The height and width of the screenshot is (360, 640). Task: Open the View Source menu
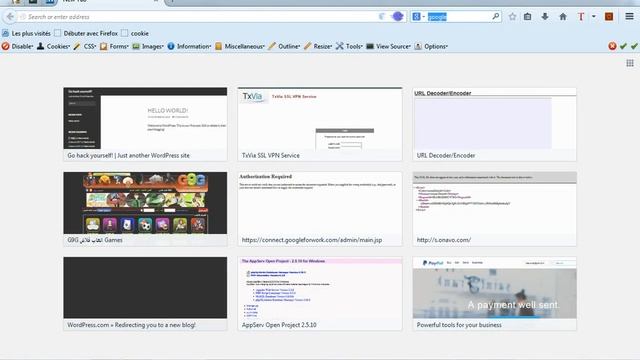tap(389, 47)
